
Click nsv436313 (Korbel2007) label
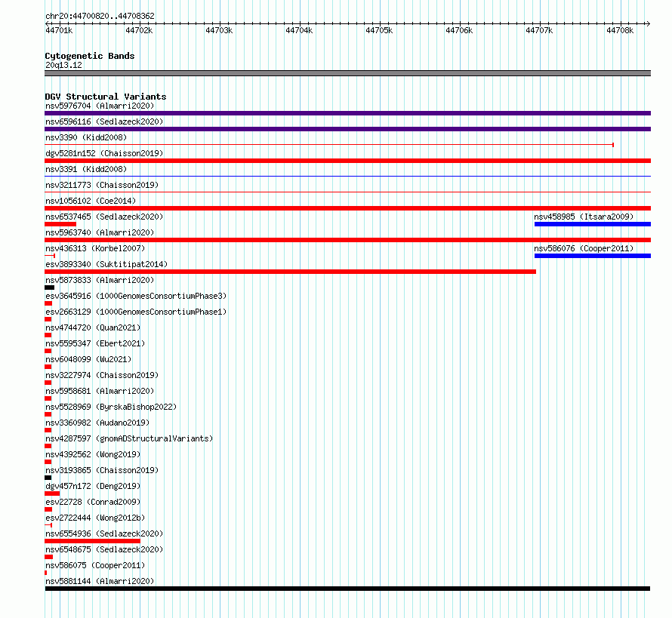tap(95, 248)
